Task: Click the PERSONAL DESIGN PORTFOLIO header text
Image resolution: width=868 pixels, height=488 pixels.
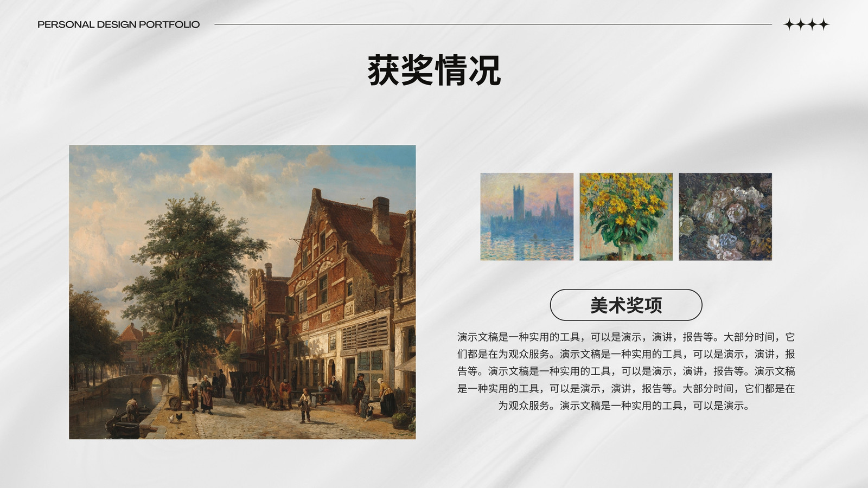Action: (x=119, y=24)
